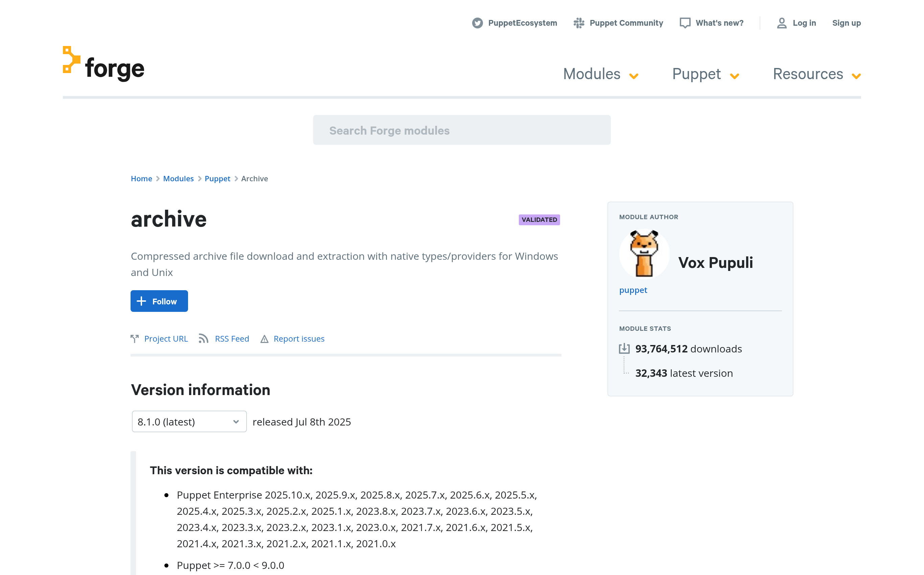Viewport: 924px width, 575px height.
Task: Click the Puppet >= 7.0.0 < 9.0.0 requirement
Action: [x=230, y=566]
